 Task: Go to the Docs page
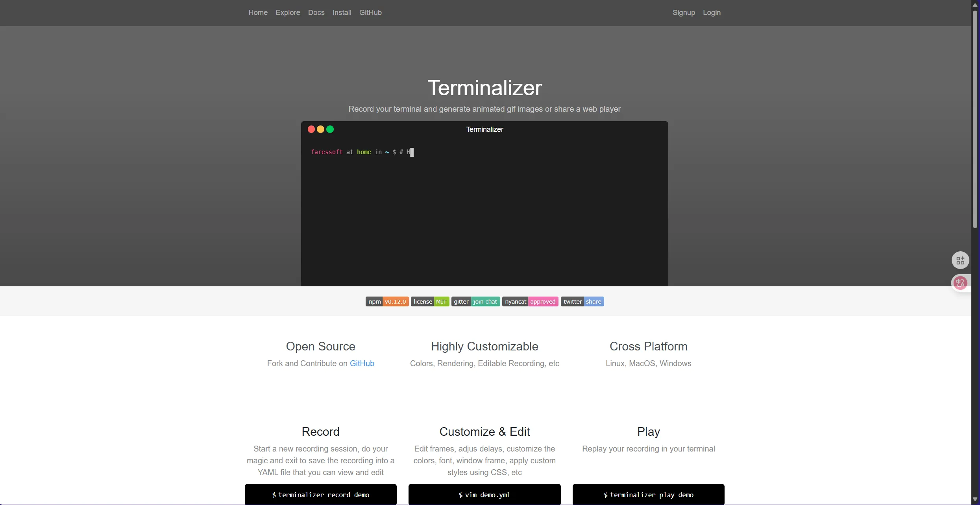click(x=316, y=13)
